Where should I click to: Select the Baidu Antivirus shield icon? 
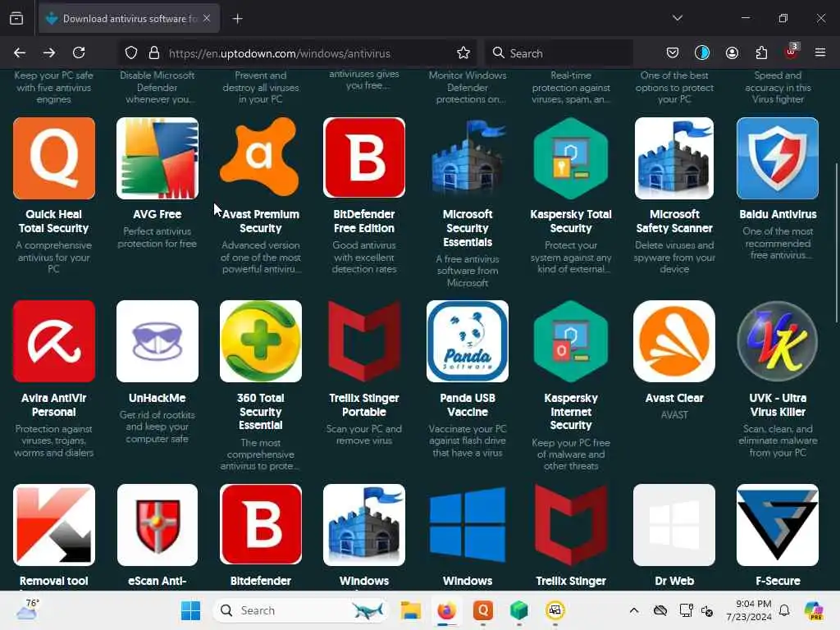coord(778,158)
